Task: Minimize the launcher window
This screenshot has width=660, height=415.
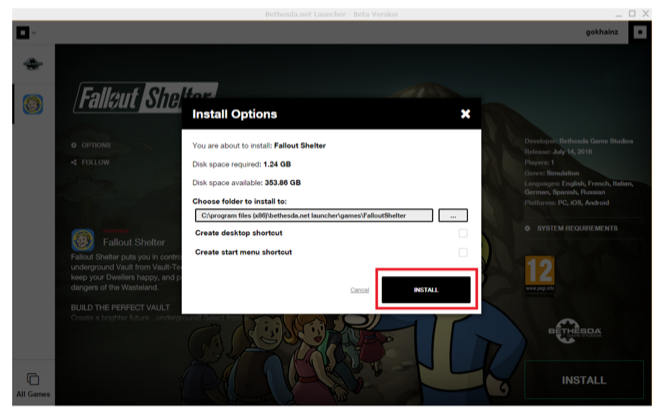Action: (618, 15)
